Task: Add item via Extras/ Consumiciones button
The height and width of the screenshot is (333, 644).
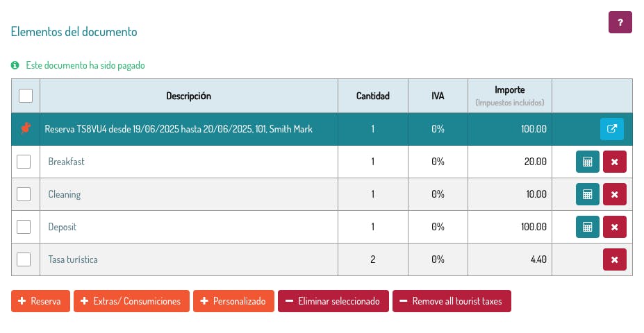Action: [x=131, y=301]
